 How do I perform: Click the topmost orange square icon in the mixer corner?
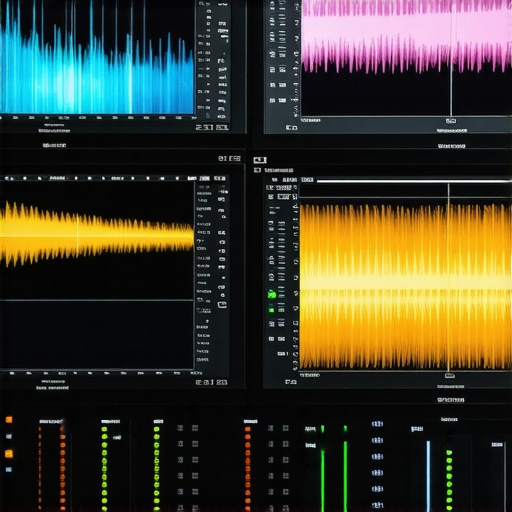pos(9,420)
